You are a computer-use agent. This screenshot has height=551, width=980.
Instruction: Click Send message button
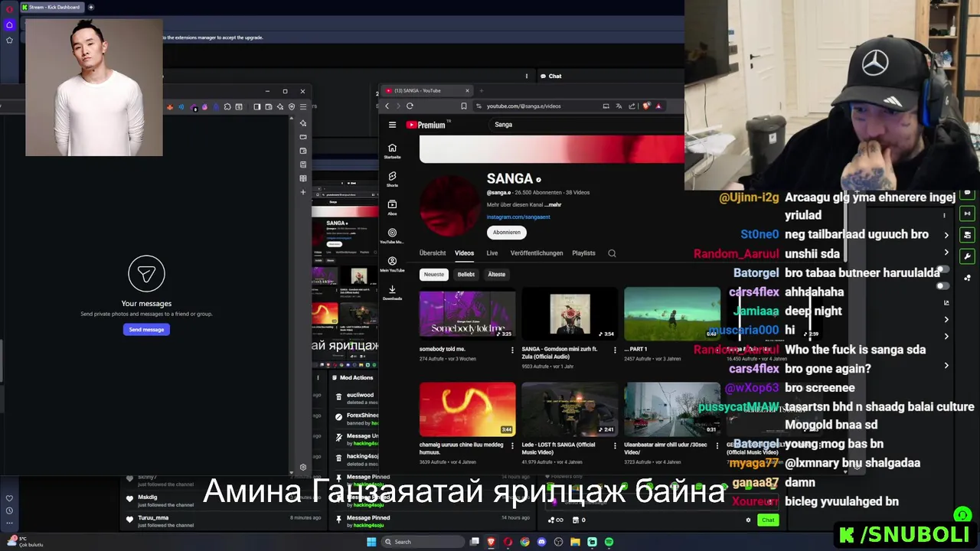[x=146, y=330]
